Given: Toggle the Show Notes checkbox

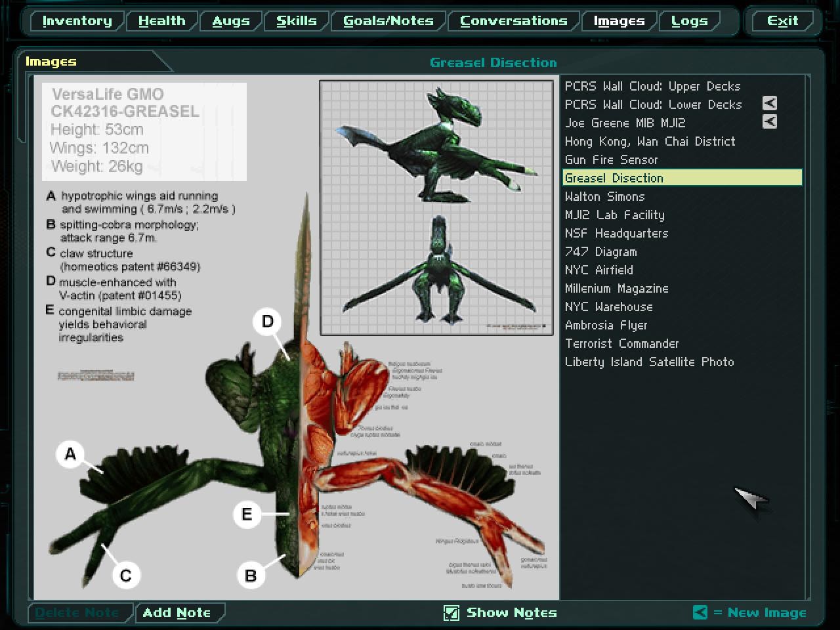Looking at the screenshot, I should 451,613.
